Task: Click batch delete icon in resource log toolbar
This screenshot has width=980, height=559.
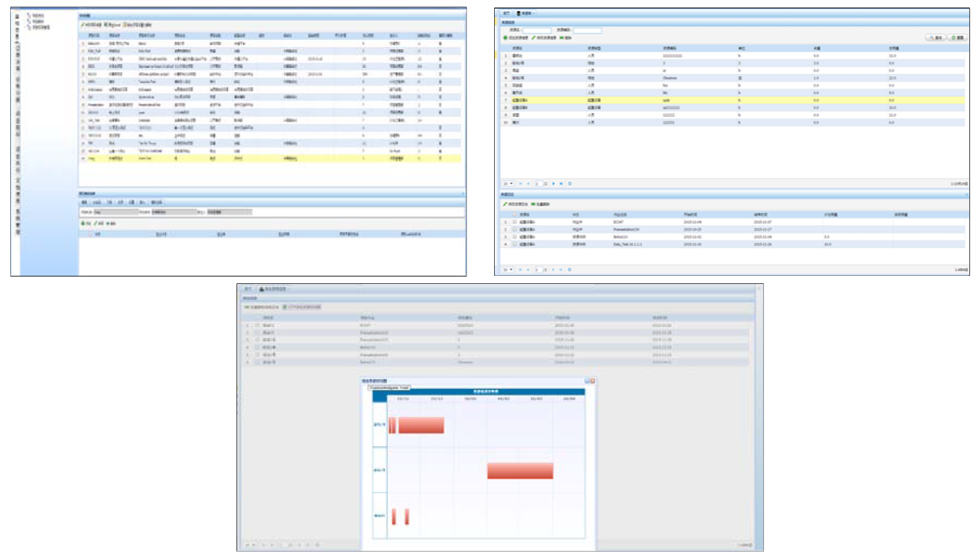Action: coord(533,204)
